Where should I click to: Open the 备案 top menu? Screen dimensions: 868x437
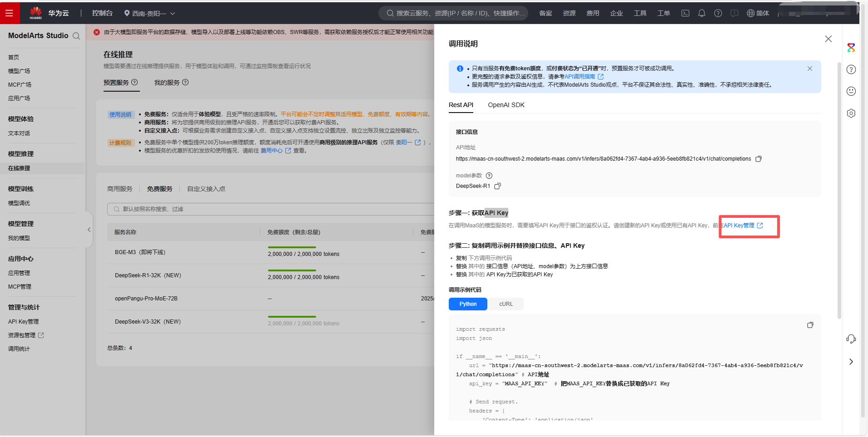[x=546, y=13]
